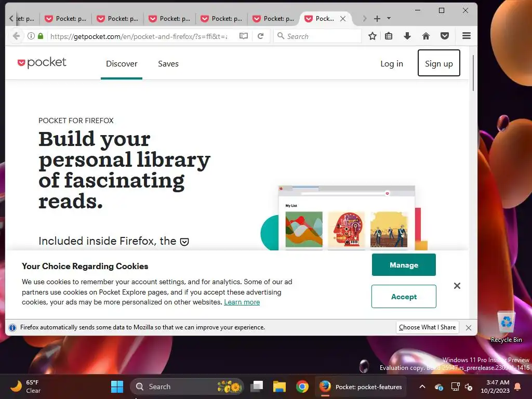Reload the page with the refresh icon
Viewport: 532px width, 399px height.
261,36
